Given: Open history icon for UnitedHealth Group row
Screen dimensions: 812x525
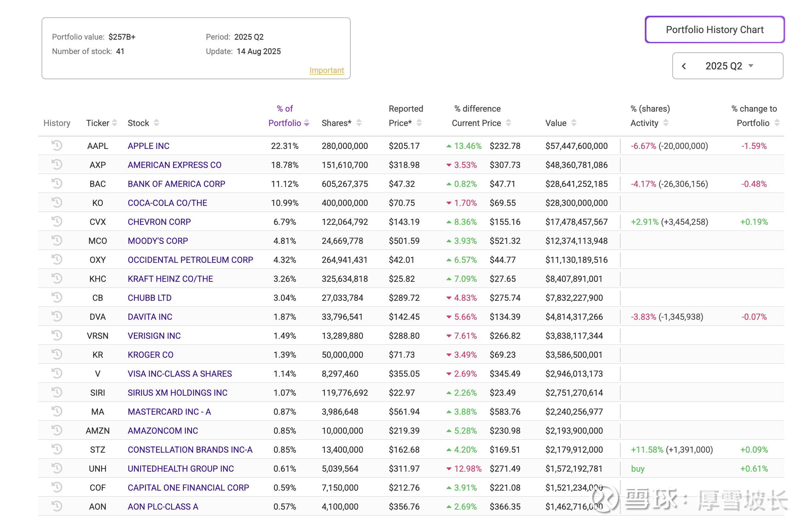Looking at the screenshot, I should coord(57,468).
